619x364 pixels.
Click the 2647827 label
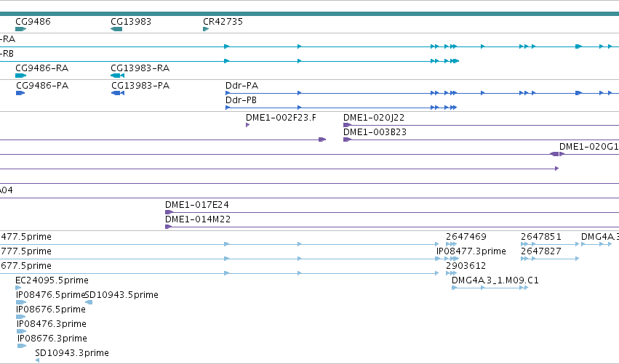(x=540, y=251)
